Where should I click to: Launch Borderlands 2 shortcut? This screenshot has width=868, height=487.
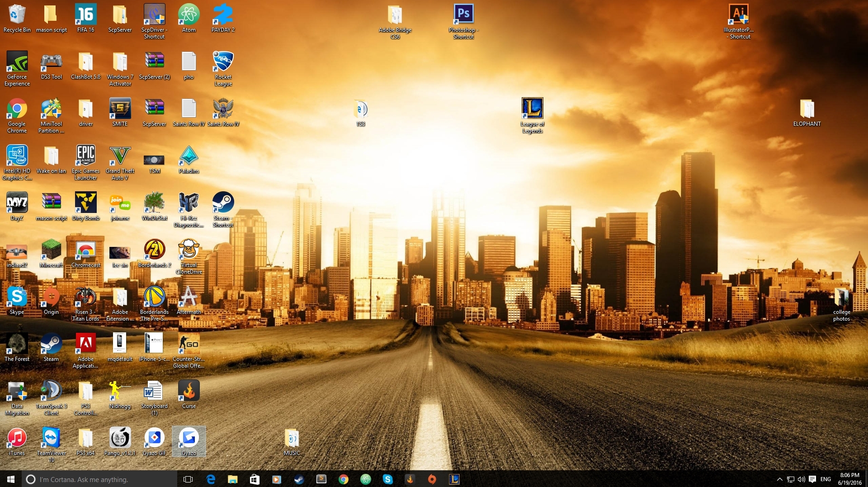tap(154, 254)
